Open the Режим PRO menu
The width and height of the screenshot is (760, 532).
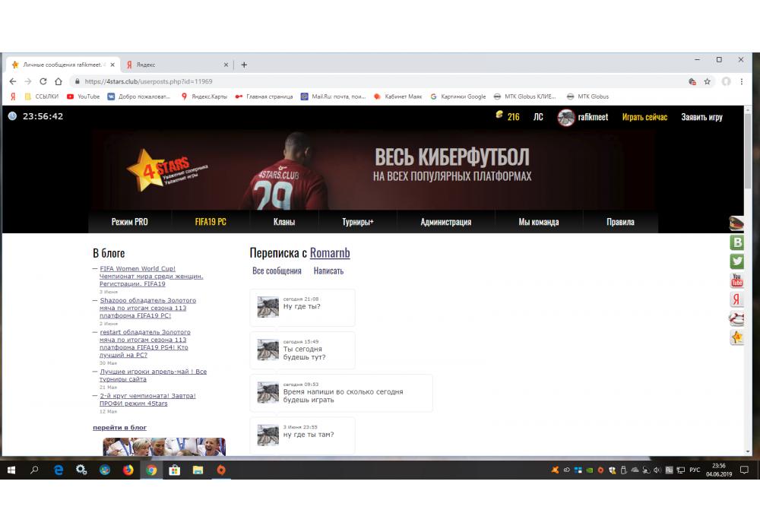[x=129, y=222]
